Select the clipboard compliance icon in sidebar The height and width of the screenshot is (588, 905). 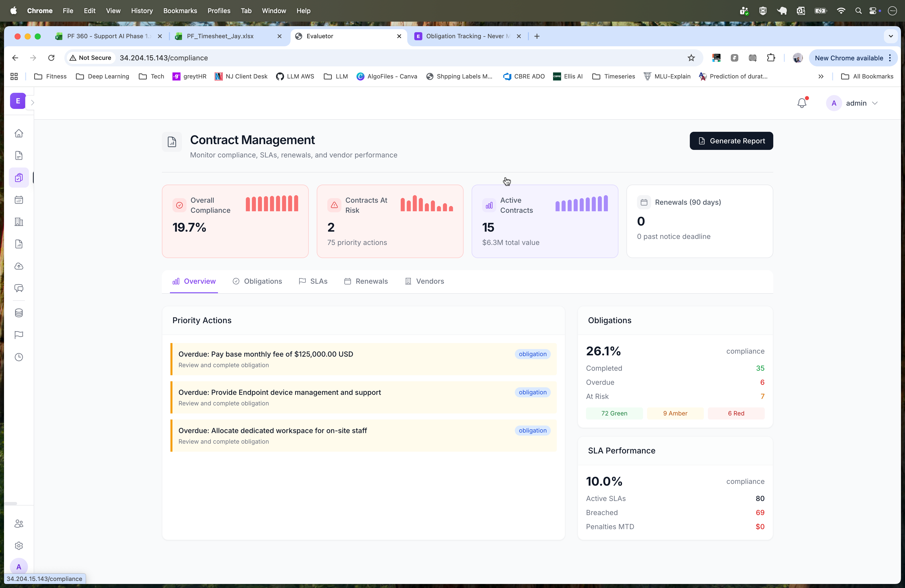[x=19, y=177]
